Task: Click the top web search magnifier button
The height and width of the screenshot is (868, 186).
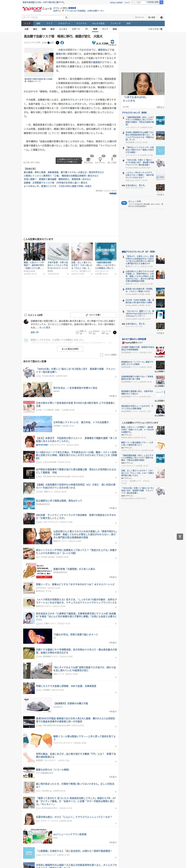Action: point(161,2)
